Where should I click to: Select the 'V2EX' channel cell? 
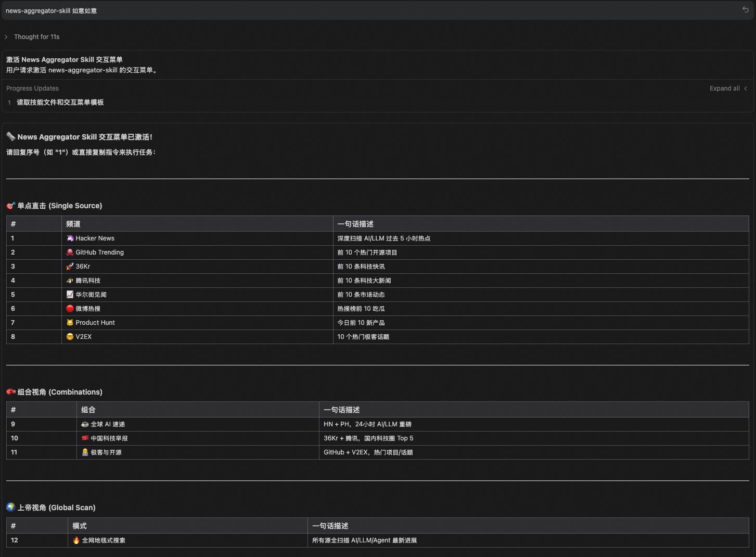coord(197,337)
